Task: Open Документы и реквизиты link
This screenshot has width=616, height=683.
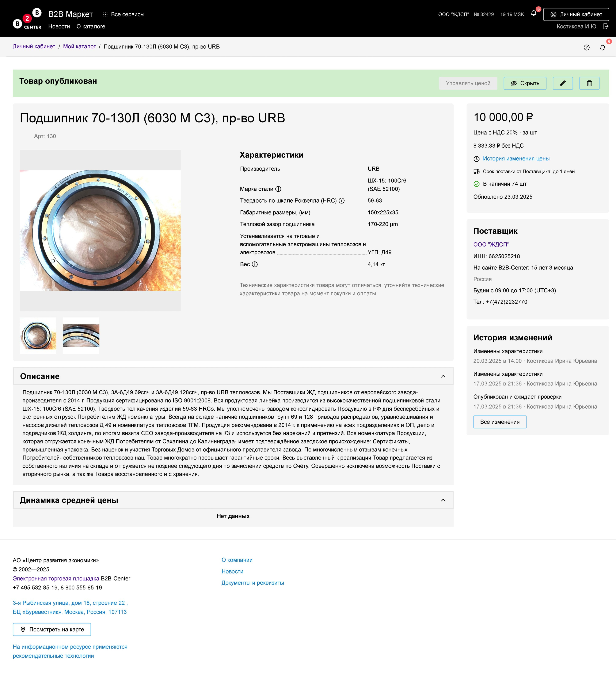Action: click(252, 583)
